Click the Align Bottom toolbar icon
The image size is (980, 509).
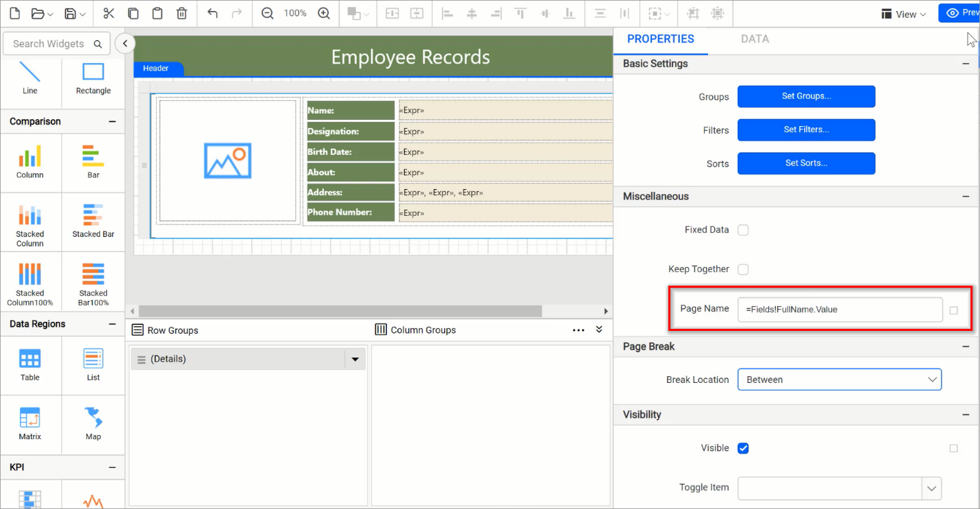click(x=569, y=14)
